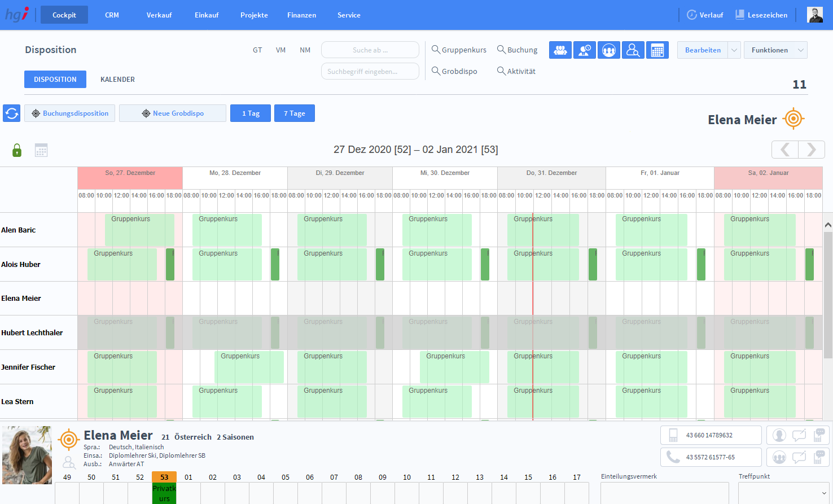Open the Finanzen menu
Viewport: 833px width, 504px height.
pyautogui.click(x=301, y=15)
